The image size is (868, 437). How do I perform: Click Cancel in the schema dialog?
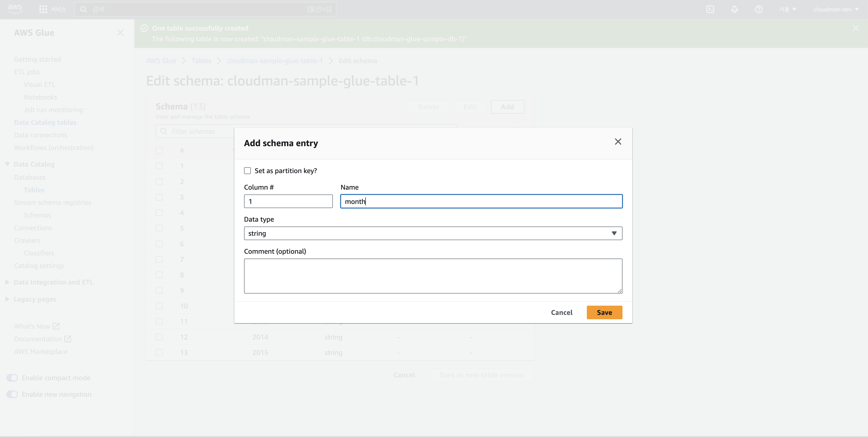pos(561,312)
